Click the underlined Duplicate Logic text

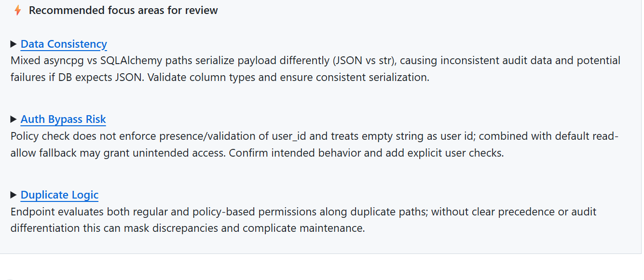pos(59,195)
